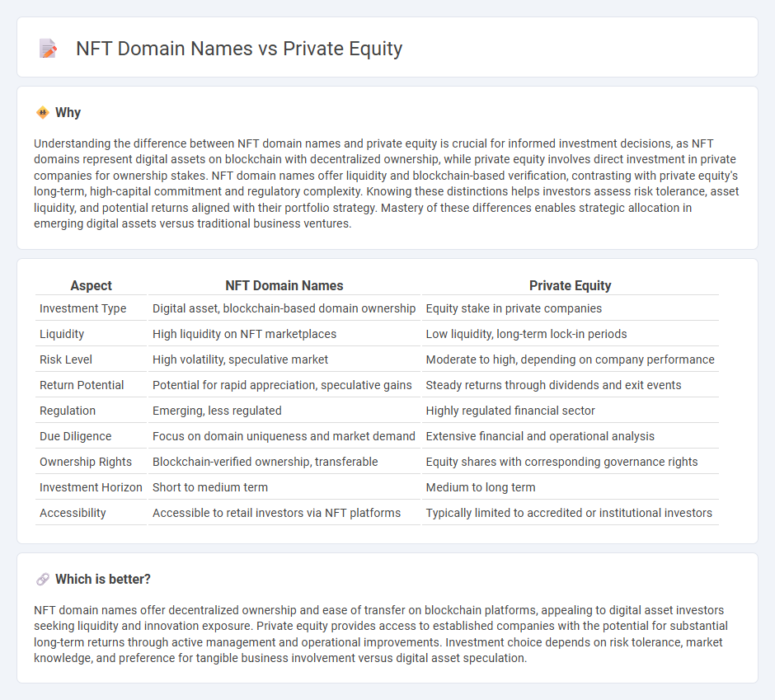Select the Accessibility row label
Viewport: 775px width, 700px height.
coord(73,513)
